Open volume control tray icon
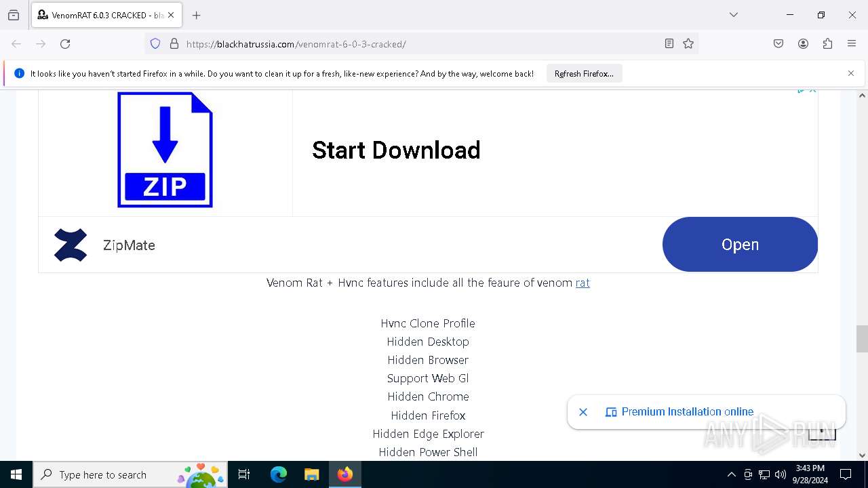 [x=781, y=474]
